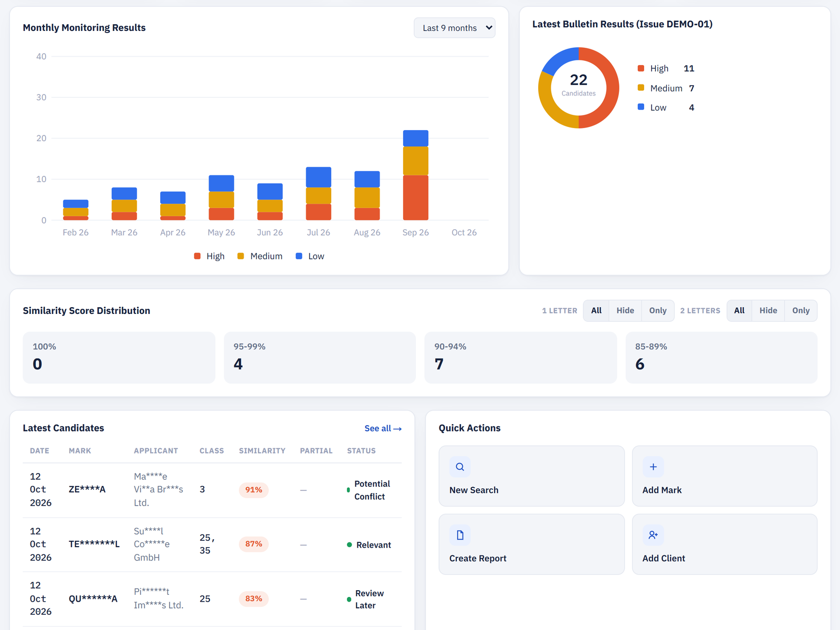Image resolution: width=840 pixels, height=630 pixels.
Task: Toggle High series in bar chart legend
Action: [209, 256]
